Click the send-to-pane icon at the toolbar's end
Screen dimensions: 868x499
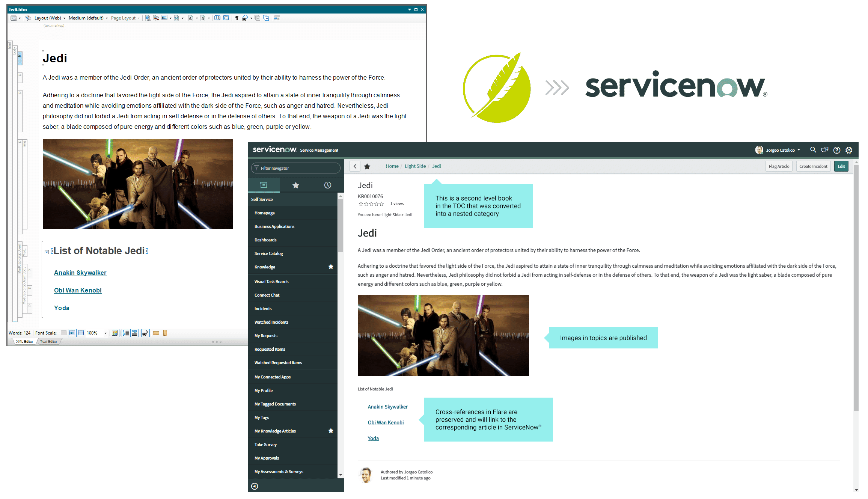[277, 18]
